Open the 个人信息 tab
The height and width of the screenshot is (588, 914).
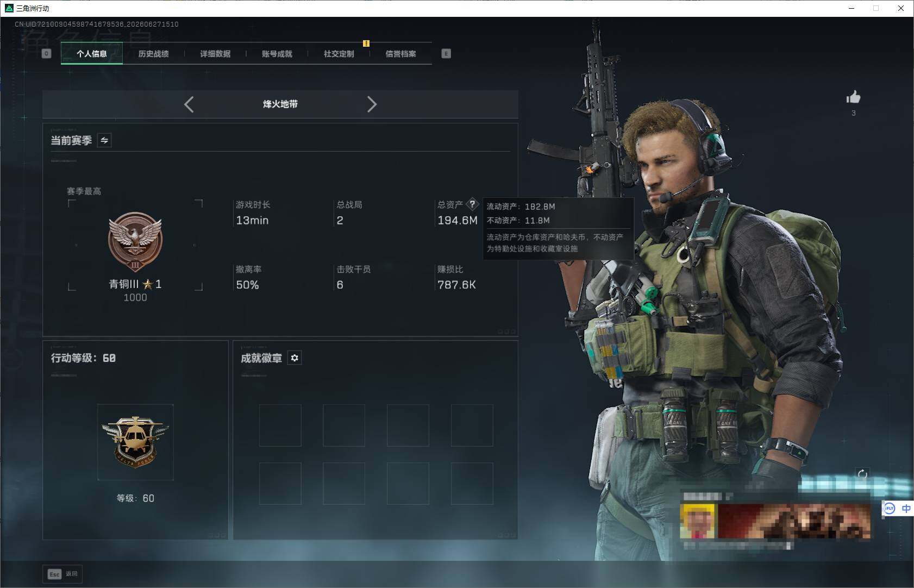tap(92, 54)
